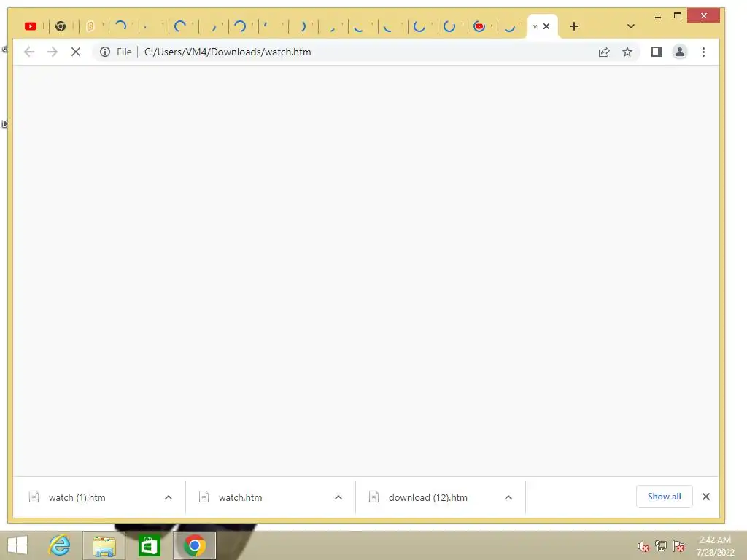Screen dimensions: 747x560
Task: Open Action Center flag icon
Action: (678, 546)
